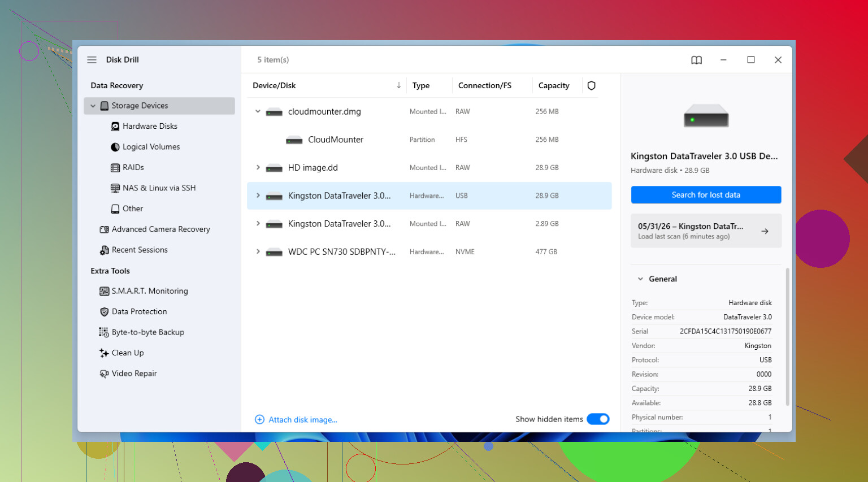868x482 pixels.
Task: Open Hardware Disks view
Action: point(150,127)
